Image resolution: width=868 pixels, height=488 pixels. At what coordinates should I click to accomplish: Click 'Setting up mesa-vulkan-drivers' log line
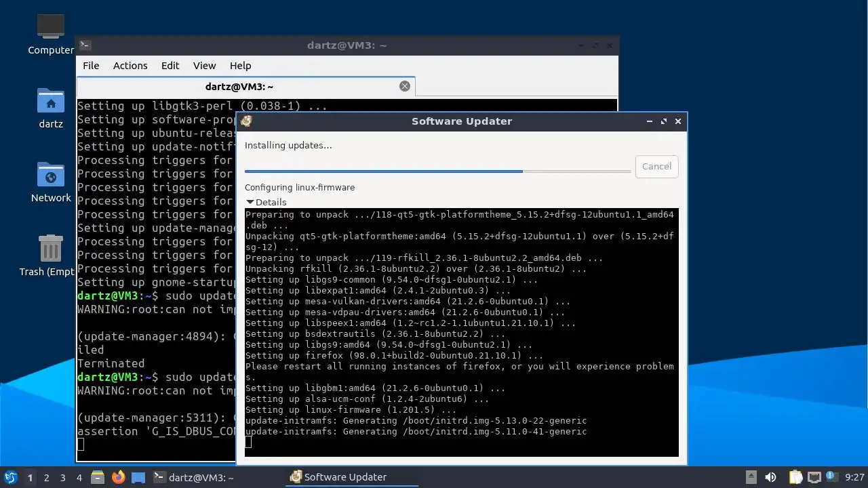tap(408, 302)
